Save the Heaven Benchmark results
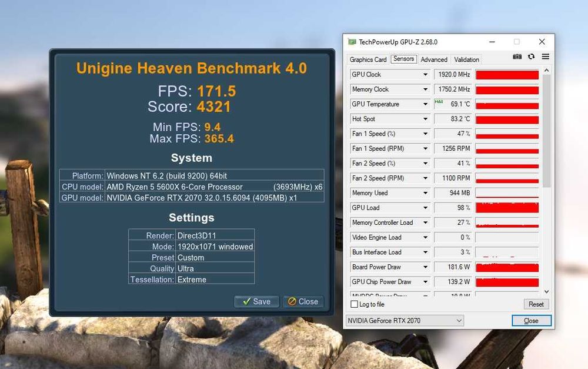588x369 pixels. tap(257, 301)
